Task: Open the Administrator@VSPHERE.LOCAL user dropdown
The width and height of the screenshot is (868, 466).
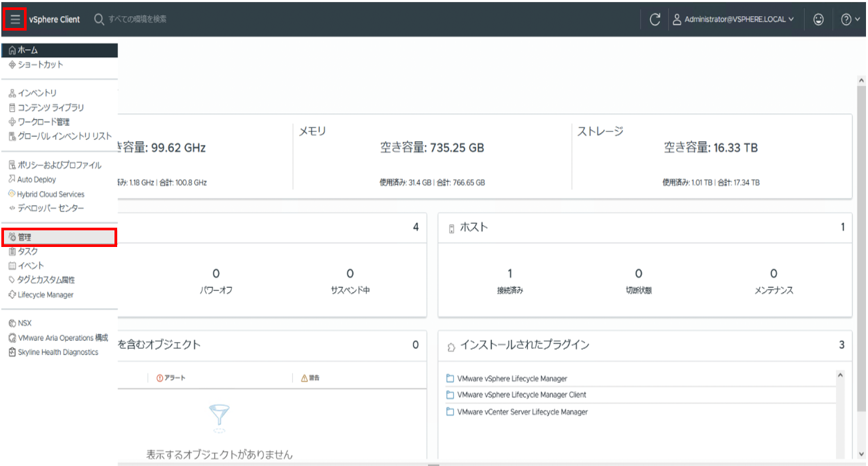Action: click(732, 19)
